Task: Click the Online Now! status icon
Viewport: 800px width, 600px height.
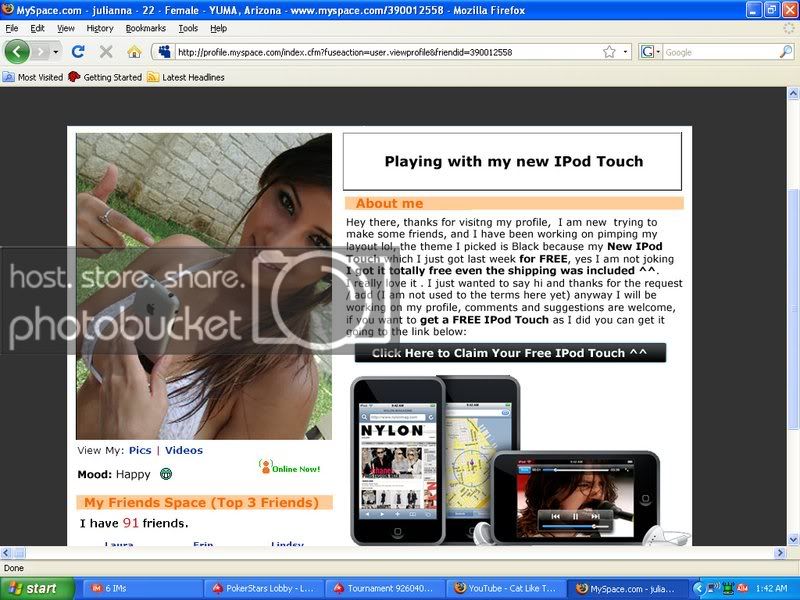Action: pos(289,467)
